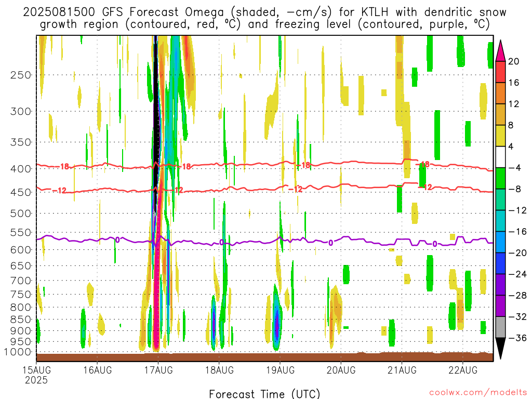Image resolution: width=532 pixels, height=399 pixels.
Task: Click the colorbar value -36
Action: click(x=517, y=338)
